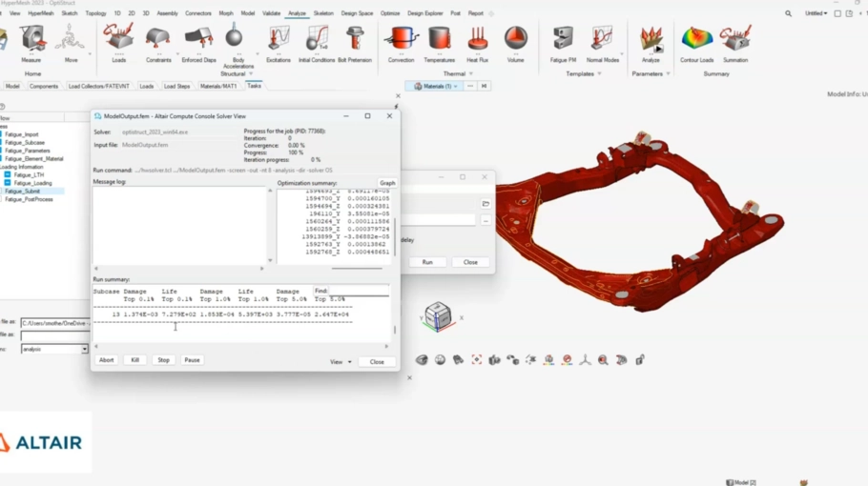This screenshot has height=486, width=868.
Task: Click the Pause button
Action: coord(192,360)
